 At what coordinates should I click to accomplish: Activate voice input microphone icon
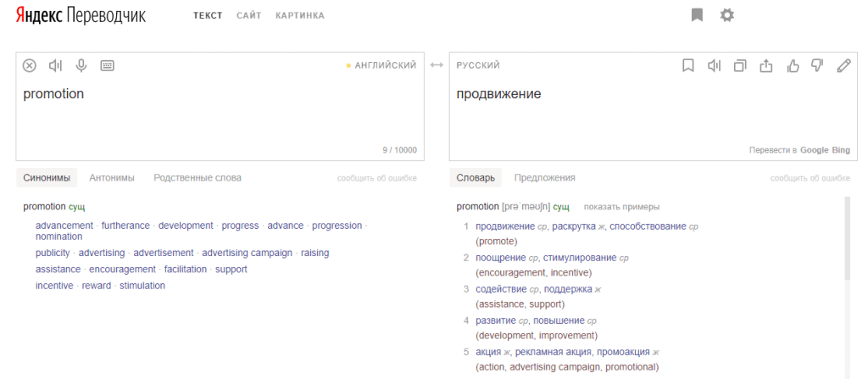pos(81,66)
